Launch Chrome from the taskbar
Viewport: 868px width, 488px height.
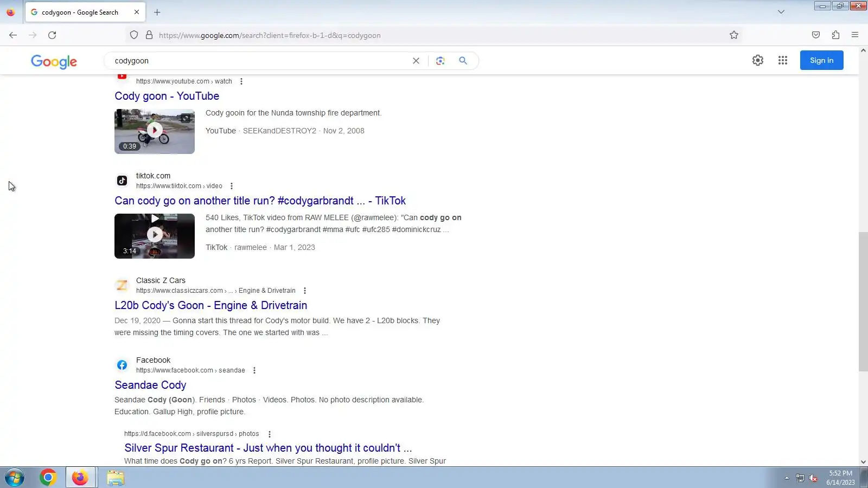pyautogui.click(x=48, y=478)
